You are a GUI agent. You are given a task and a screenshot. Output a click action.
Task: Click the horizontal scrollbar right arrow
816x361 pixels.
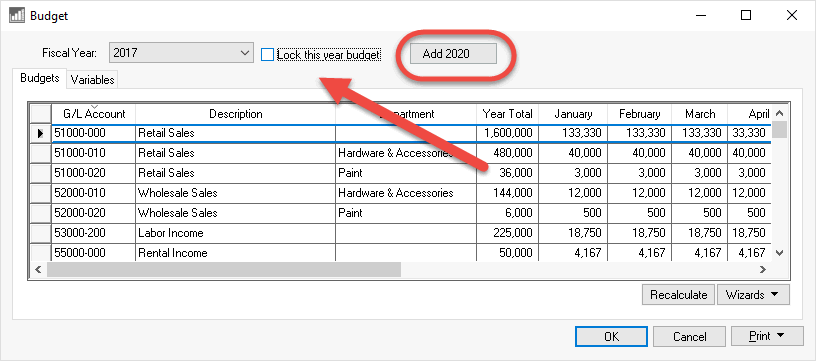tap(763, 269)
